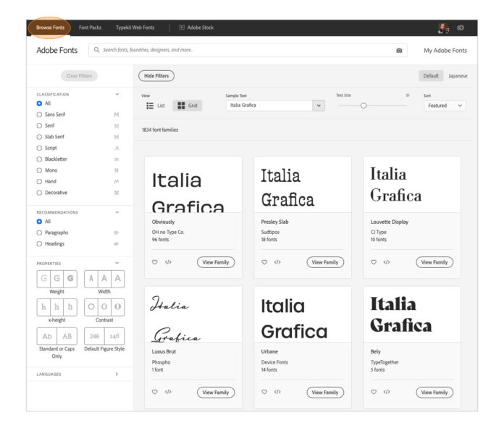The image size is (504, 431).
Task: Favorite the Bely font family
Action: pos(374,392)
